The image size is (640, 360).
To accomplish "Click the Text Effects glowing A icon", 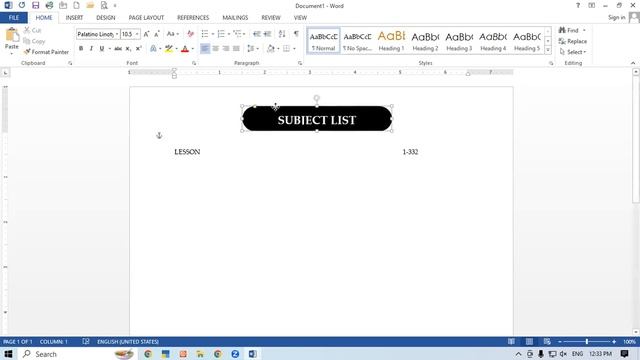I will click(153, 49).
